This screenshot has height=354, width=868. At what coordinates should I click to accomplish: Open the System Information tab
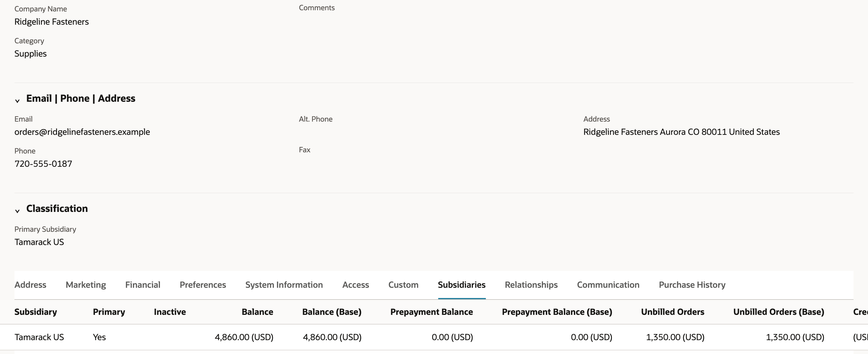coord(284,285)
